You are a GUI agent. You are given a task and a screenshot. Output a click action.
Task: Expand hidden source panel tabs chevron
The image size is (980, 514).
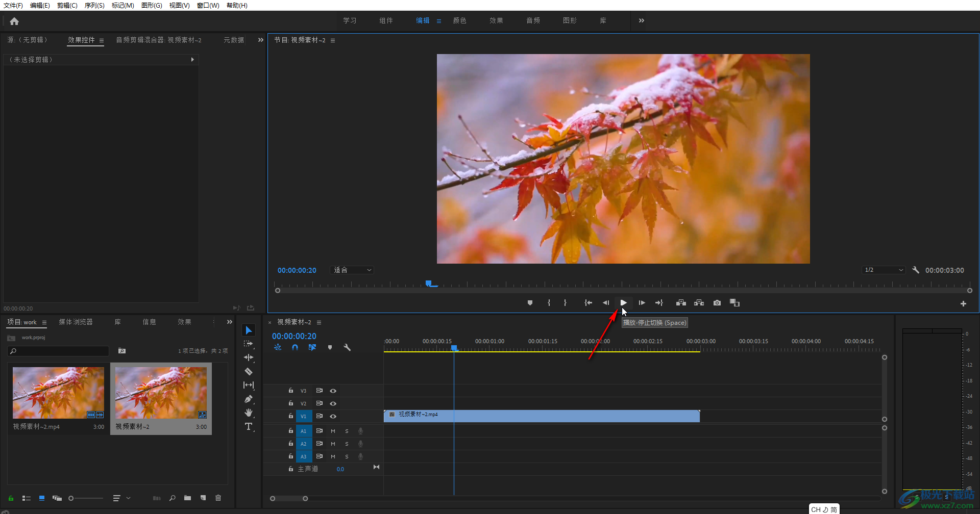pyautogui.click(x=261, y=40)
